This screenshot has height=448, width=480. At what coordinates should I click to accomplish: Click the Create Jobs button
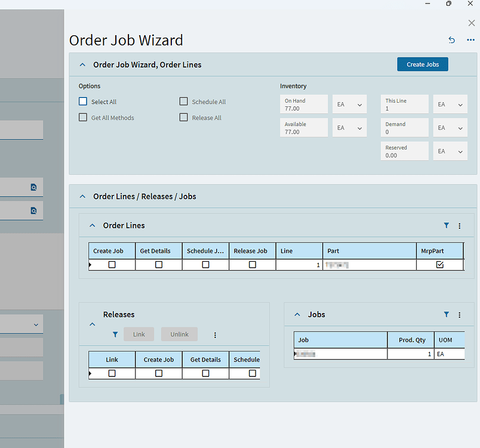pos(422,64)
